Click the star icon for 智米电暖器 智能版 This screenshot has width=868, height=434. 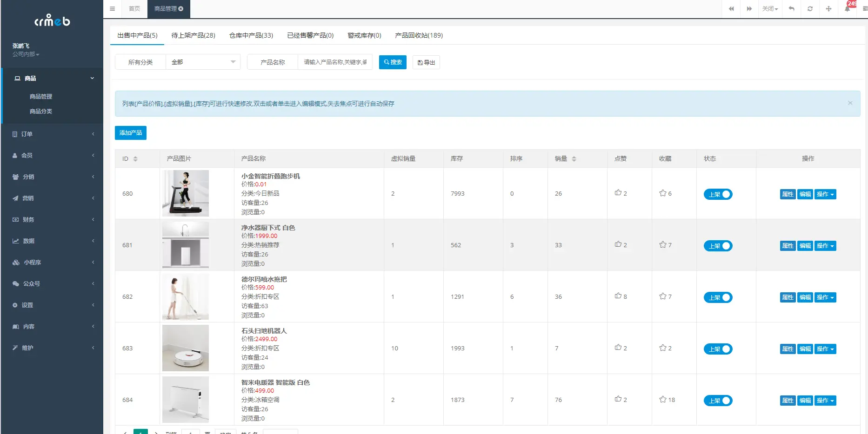663,399
